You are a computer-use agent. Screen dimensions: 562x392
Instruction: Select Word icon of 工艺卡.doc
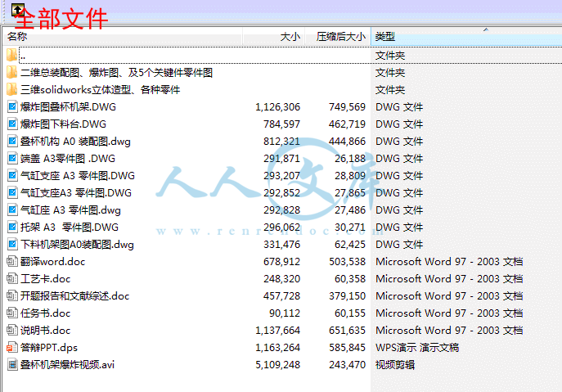[x=12, y=279]
